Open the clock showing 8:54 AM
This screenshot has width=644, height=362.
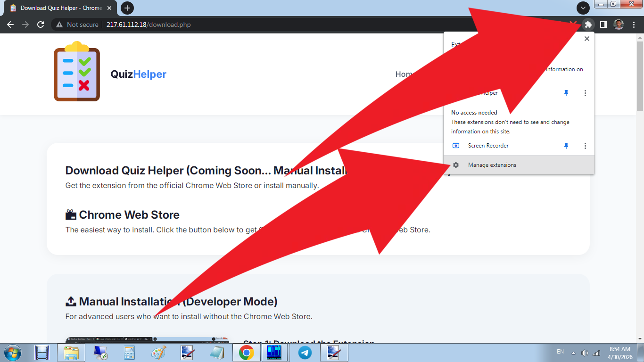(x=620, y=353)
